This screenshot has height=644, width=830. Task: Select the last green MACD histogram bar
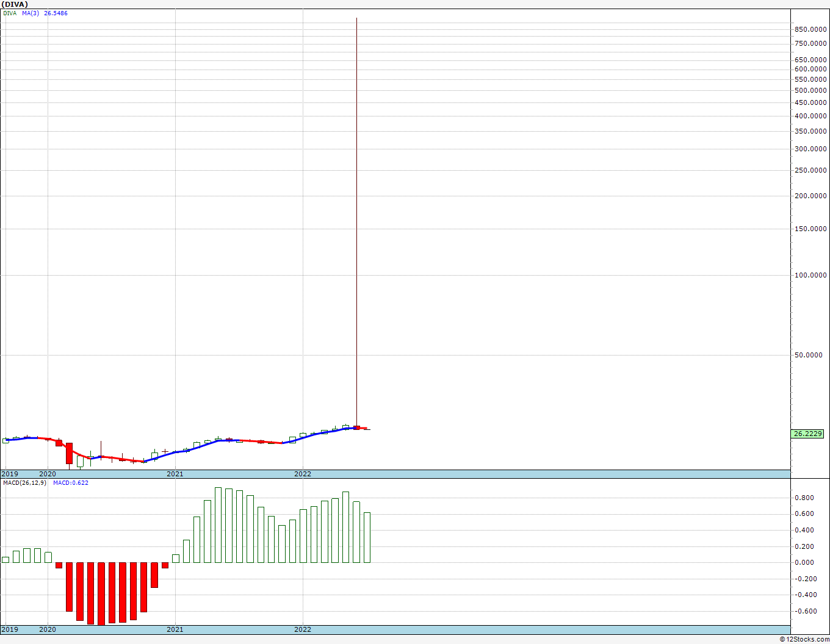pyautogui.click(x=367, y=537)
